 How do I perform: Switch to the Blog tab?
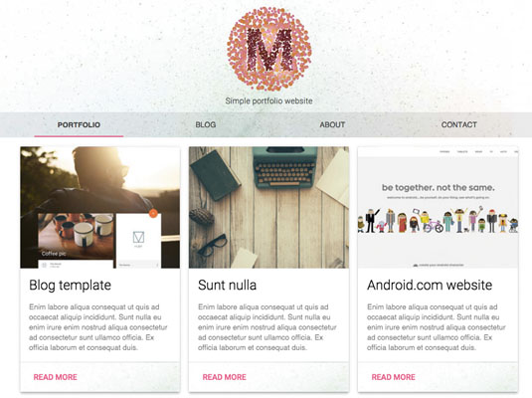(x=206, y=125)
